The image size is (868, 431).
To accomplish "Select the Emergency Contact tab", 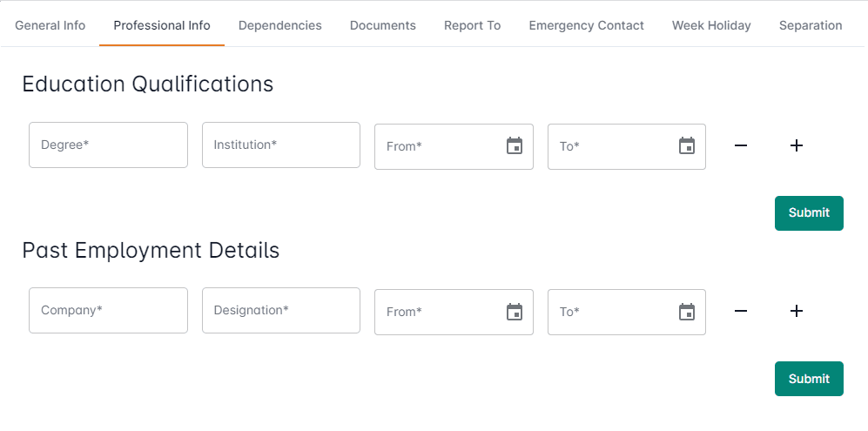I will [586, 25].
